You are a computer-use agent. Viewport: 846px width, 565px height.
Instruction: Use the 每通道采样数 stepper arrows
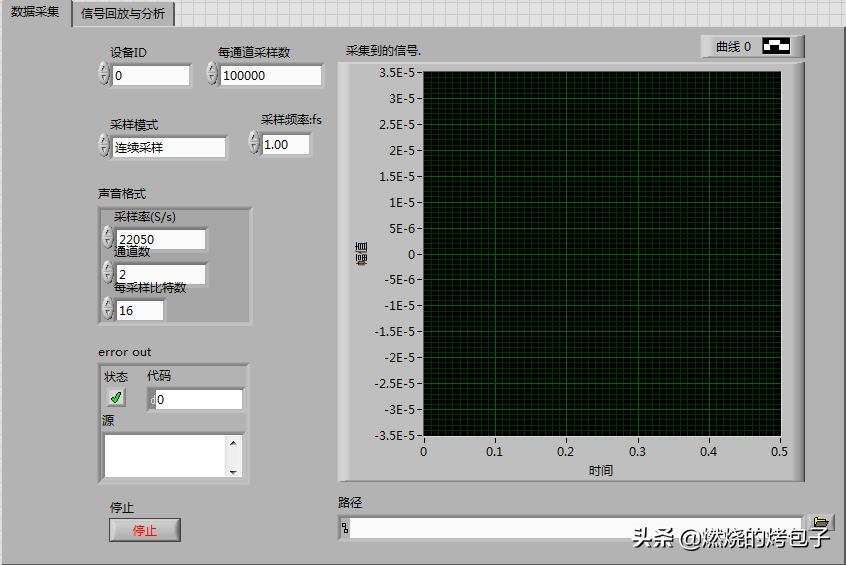(212, 73)
